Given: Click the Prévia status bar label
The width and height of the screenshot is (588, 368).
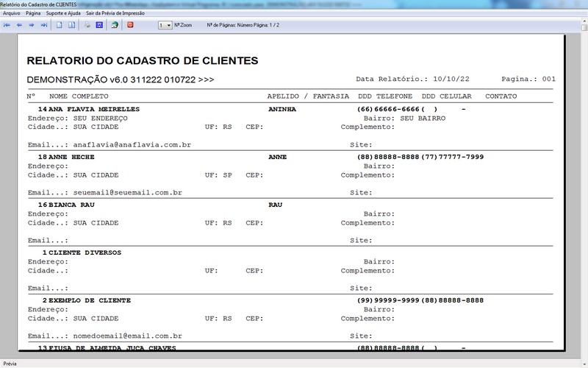Looking at the screenshot, I should 10,364.
